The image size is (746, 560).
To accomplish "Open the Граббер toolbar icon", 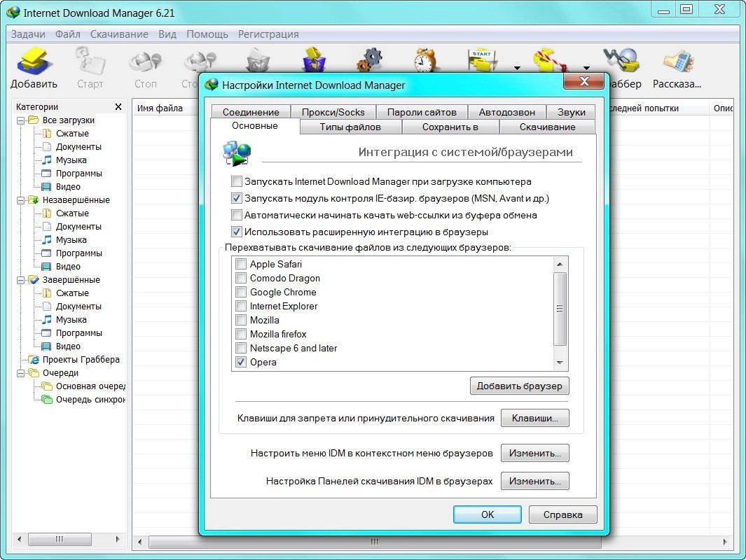I will pyautogui.click(x=621, y=61).
